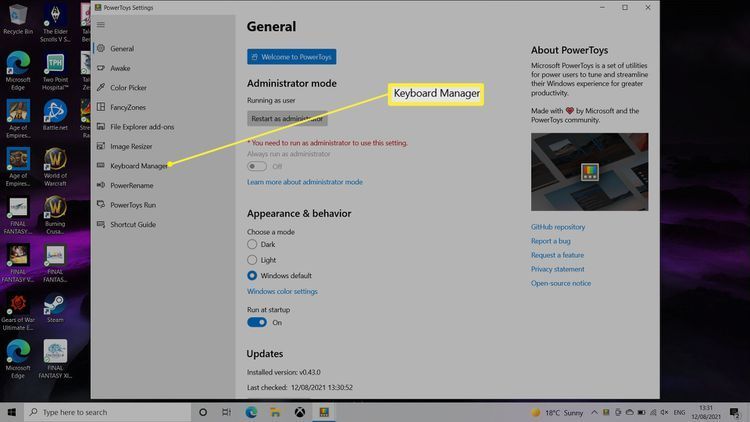The image size is (750, 422).
Task: Click the PowerToys Run sidebar icon
Action: (x=100, y=205)
